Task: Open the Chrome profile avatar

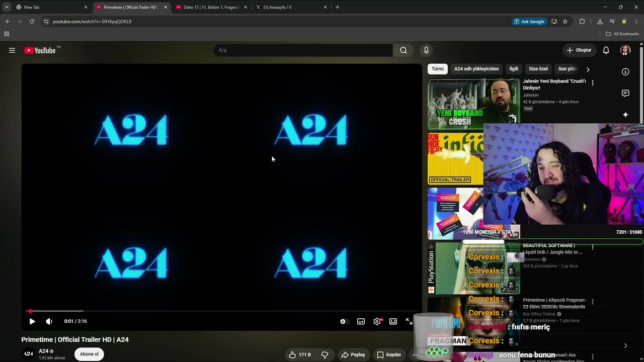Action: tap(624, 22)
